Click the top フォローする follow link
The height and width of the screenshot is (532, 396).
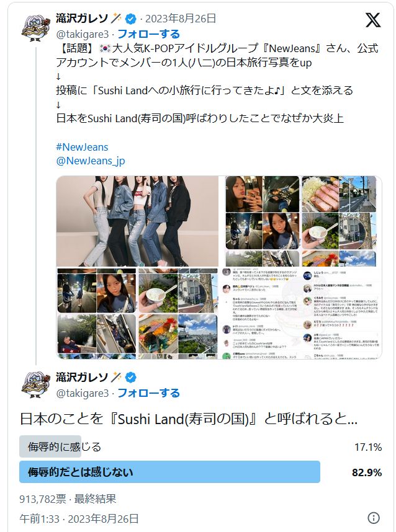[148, 34]
